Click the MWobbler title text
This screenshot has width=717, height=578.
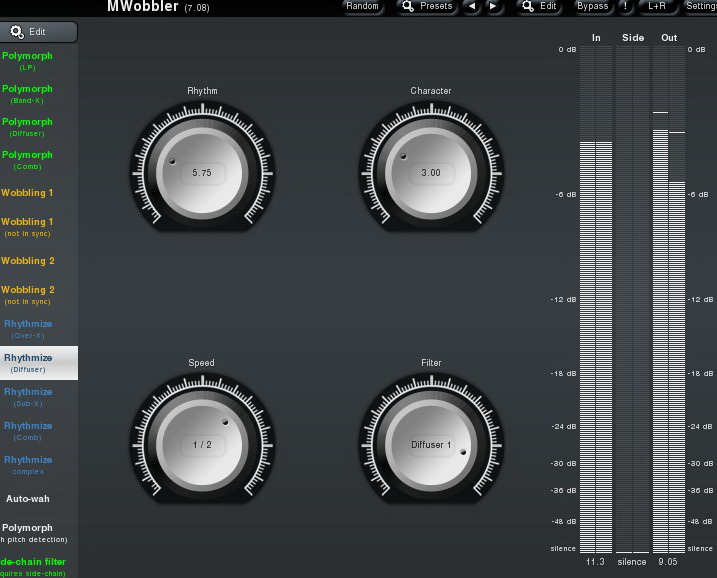pyautogui.click(x=143, y=6)
